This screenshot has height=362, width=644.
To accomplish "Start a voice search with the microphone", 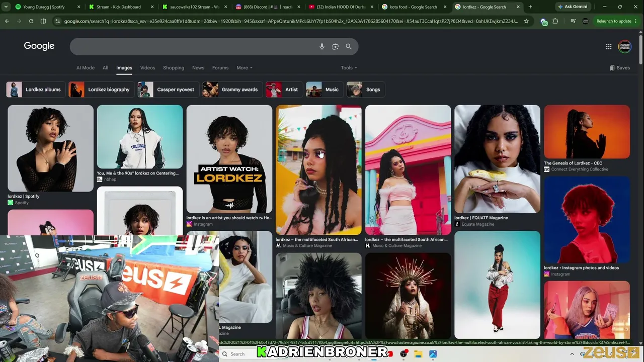I will coord(322,47).
